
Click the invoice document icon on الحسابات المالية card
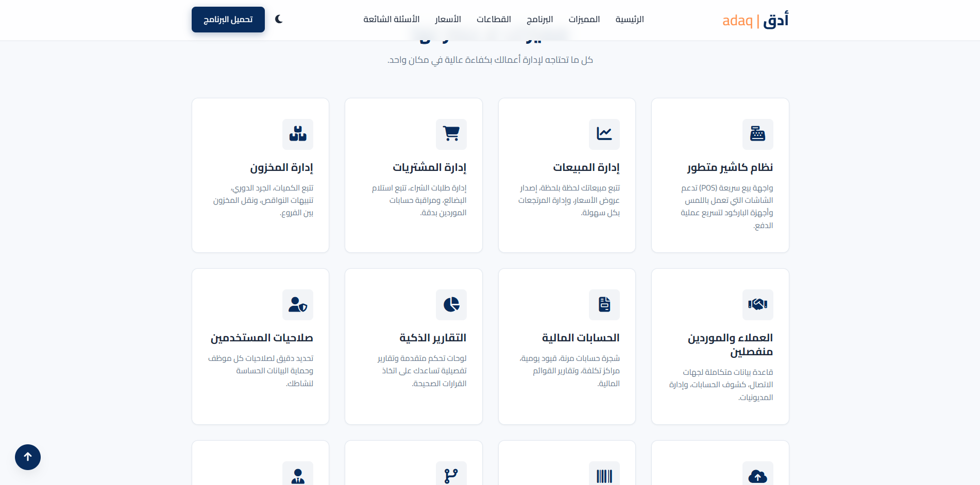pos(604,304)
